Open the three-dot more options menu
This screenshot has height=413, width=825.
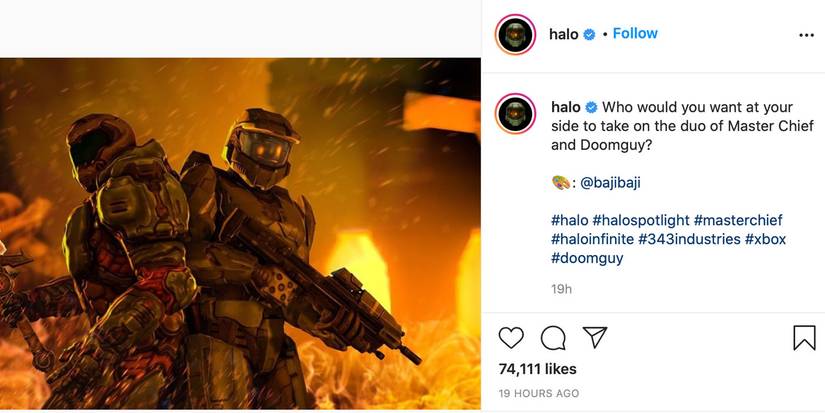coord(806,35)
